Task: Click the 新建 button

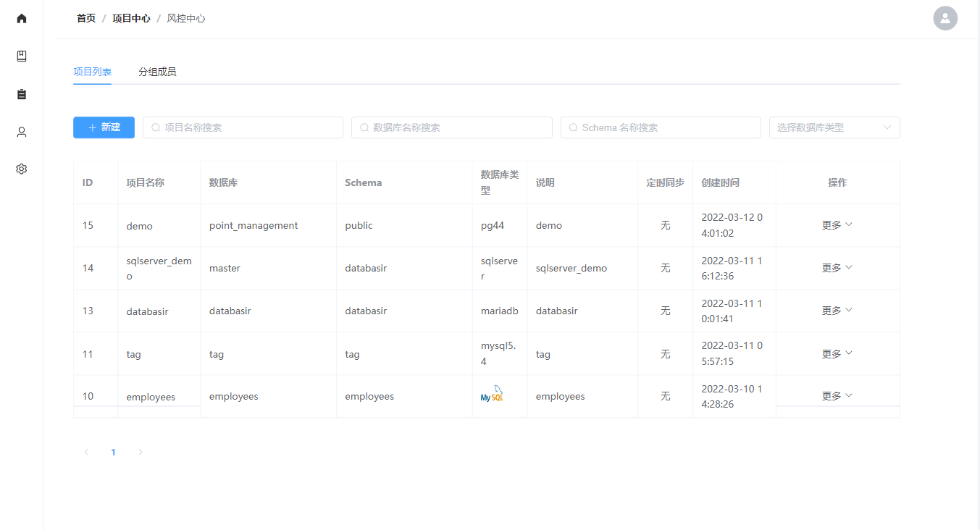Action: (x=104, y=127)
